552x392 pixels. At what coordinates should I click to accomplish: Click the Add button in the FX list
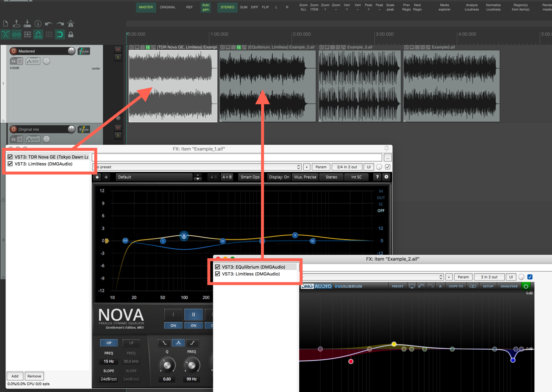click(x=15, y=376)
